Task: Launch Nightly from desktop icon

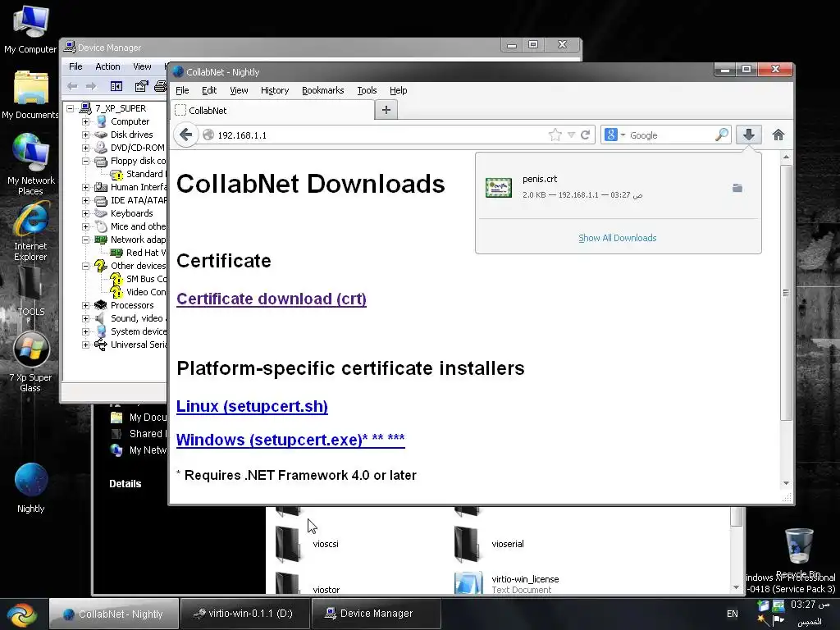Action: [30, 488]
